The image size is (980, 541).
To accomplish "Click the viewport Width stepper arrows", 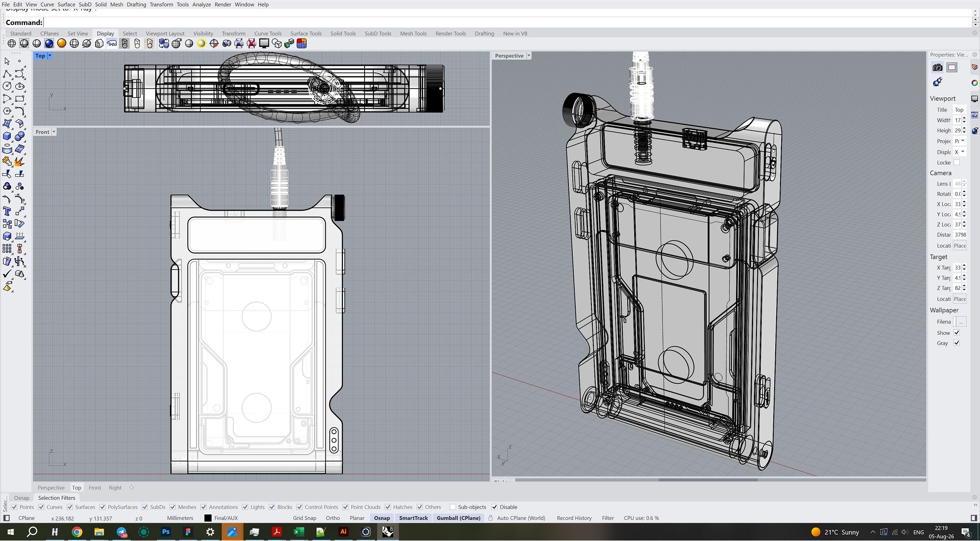I will click(x=964, y=120).
